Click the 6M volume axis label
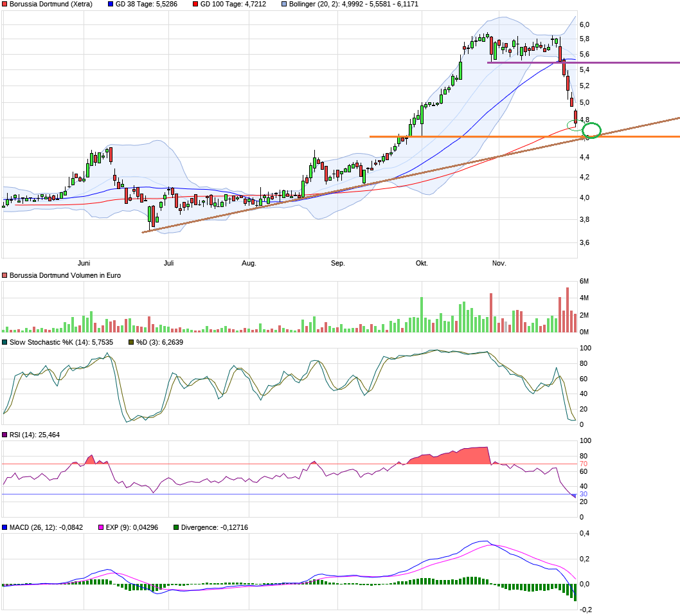The height and width of the screenshot is (616, 680). point(584,281)
